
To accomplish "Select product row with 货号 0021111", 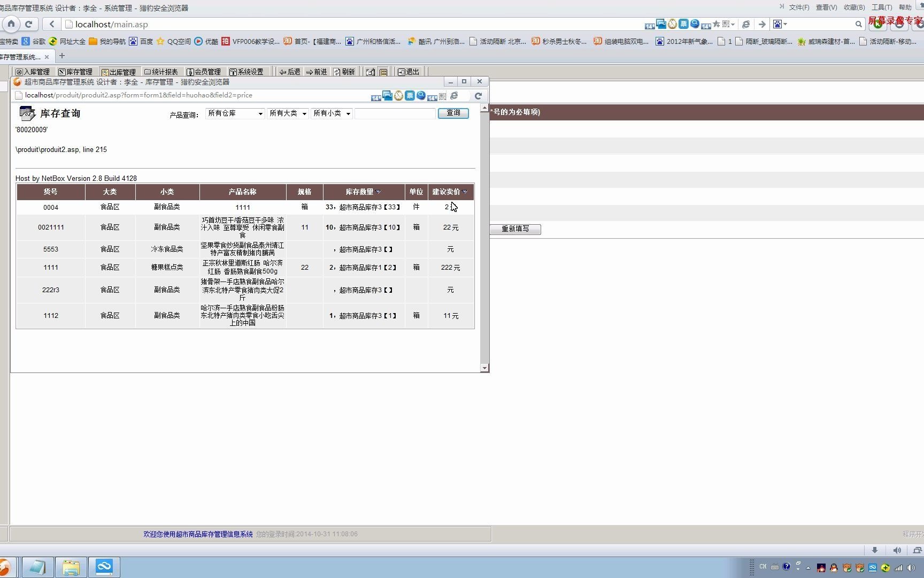I will [245, 227].
